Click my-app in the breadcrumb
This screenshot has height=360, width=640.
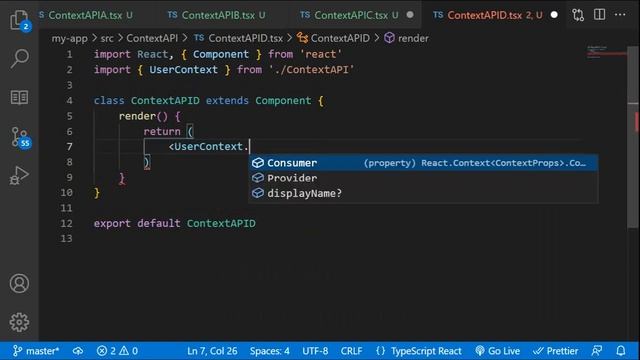tap(69, 38)
